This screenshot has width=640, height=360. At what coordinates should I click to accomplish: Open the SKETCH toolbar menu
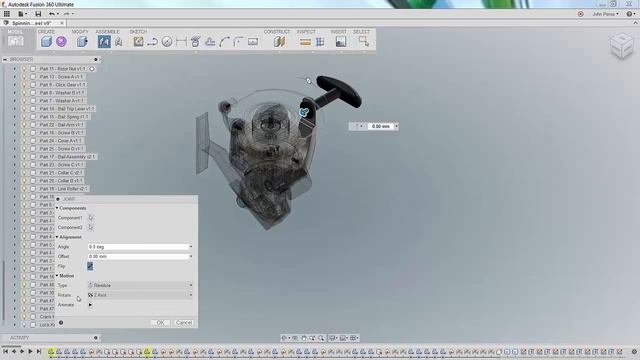[138, 31]
